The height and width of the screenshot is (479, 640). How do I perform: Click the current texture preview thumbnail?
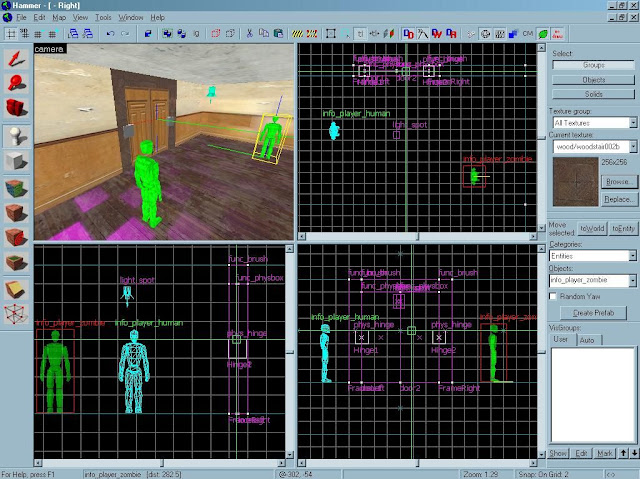574,182
